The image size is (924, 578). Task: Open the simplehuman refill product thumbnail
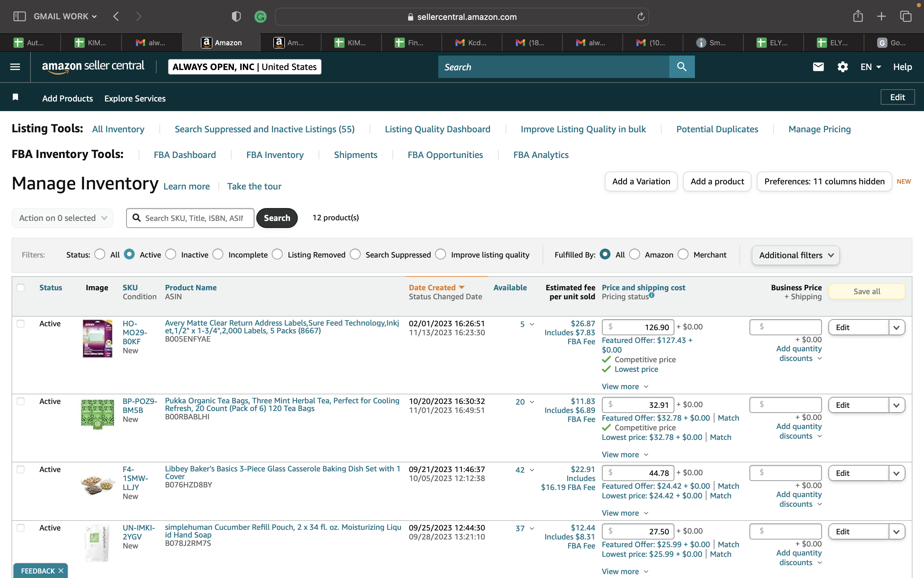[x=98, y=543]
